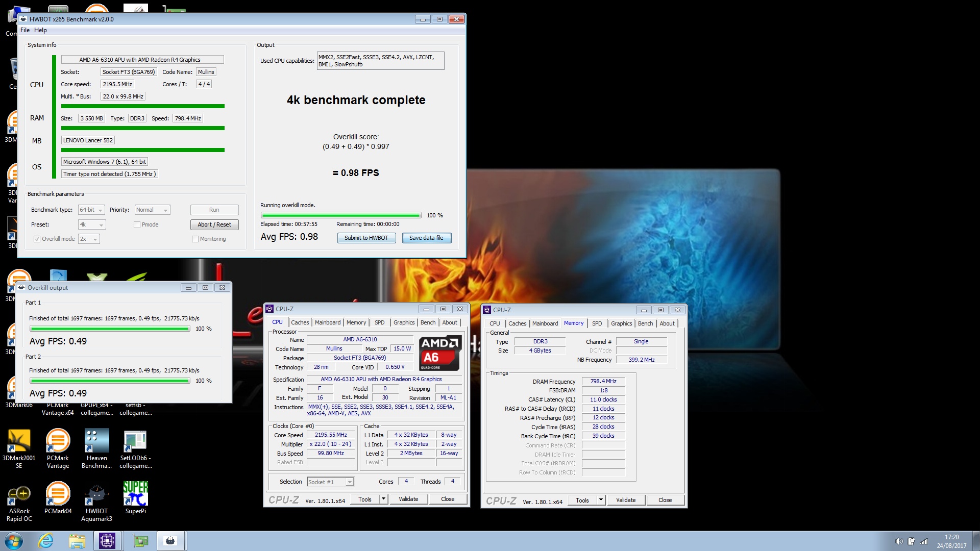This screenshot has width=980, height=551.
Task: Expand Tools arrow in left CPU-Z window
Action: pos(384,499)
